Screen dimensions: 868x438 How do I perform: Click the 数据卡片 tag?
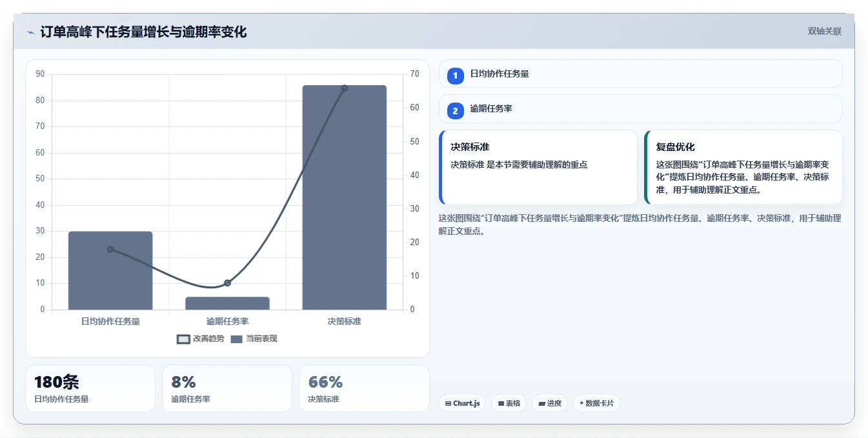pos(597,403)
